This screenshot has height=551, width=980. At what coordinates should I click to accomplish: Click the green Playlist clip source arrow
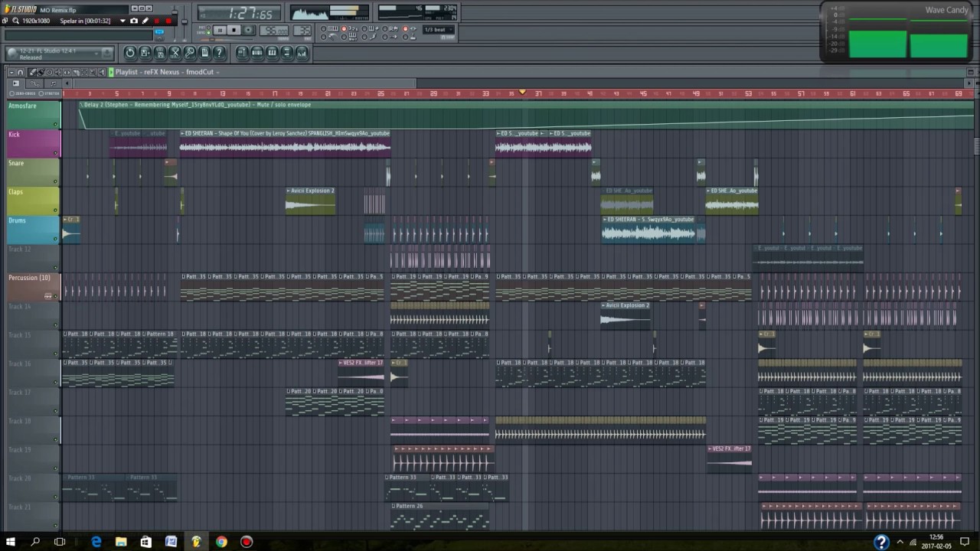point(111,72)
